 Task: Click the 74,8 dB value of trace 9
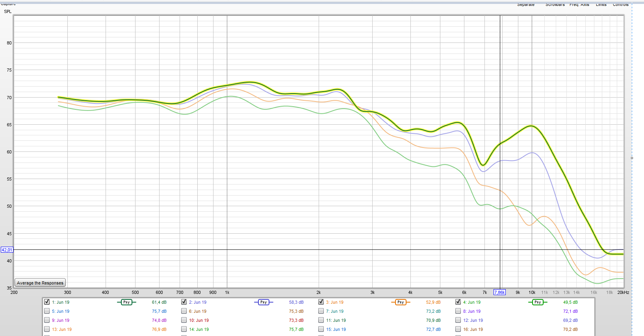click(x=159, y=320)
